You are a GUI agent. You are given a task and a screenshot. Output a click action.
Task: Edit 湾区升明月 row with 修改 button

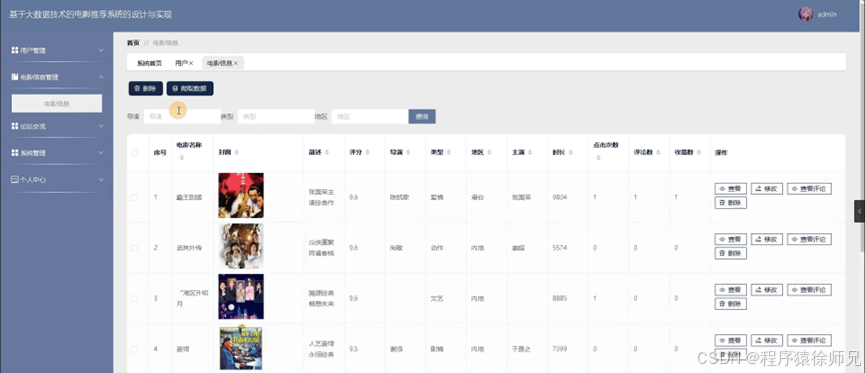click(766, 290)
